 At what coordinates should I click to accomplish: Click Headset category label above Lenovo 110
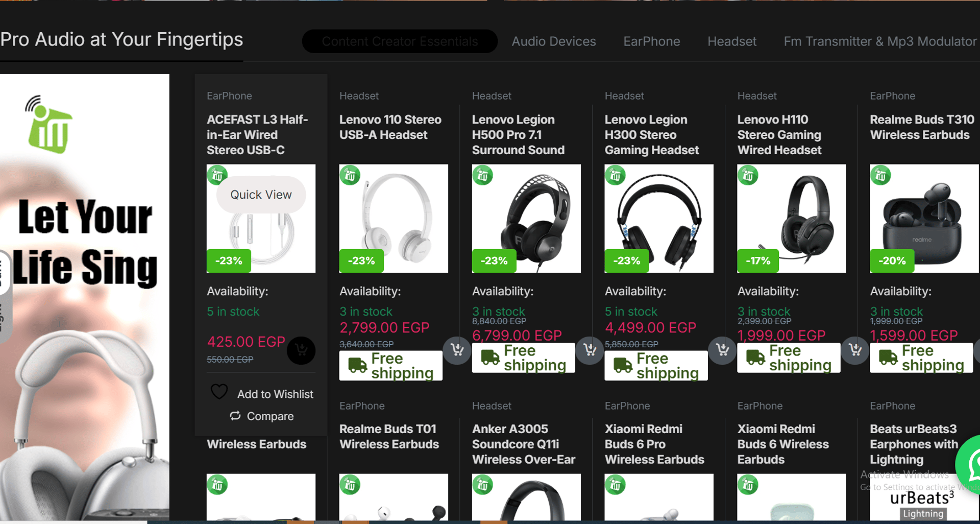coord(359,96)
